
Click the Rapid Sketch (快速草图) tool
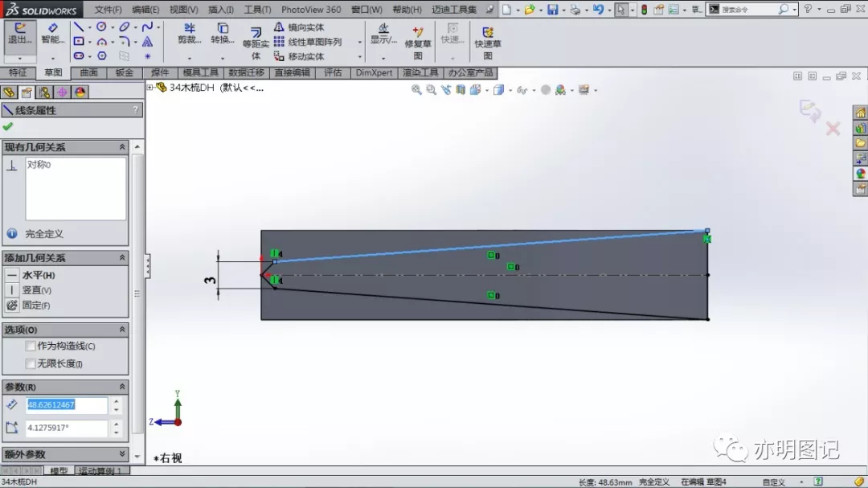[488, 43]
